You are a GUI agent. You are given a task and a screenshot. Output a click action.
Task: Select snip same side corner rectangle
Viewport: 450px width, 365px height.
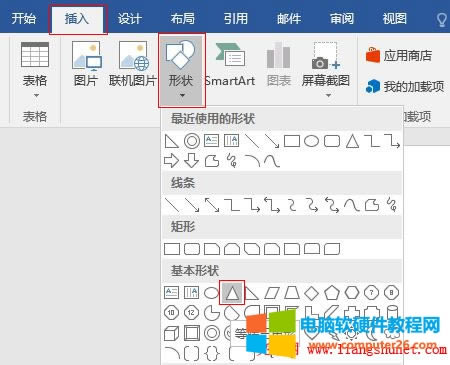(232, 249)
